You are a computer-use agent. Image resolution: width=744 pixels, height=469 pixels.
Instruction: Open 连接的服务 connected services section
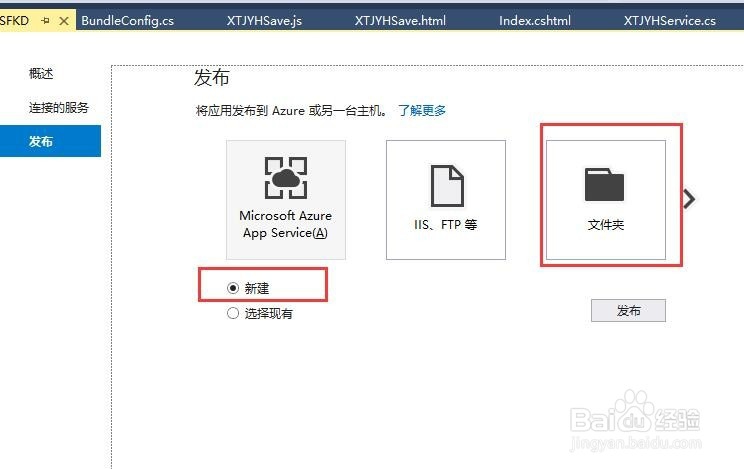tap(58, 108)
